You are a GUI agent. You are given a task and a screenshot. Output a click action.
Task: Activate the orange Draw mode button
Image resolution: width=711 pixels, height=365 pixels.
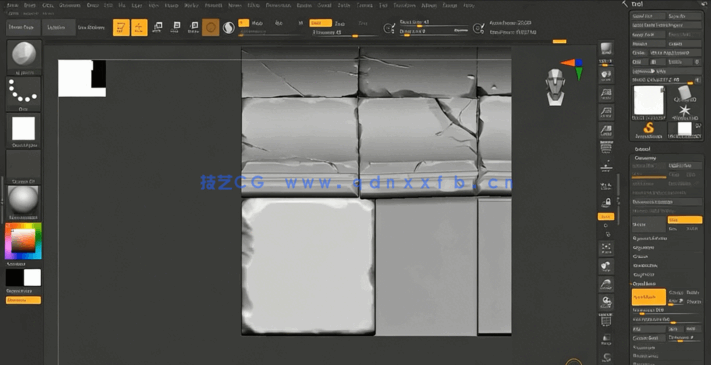pos(139,28)
